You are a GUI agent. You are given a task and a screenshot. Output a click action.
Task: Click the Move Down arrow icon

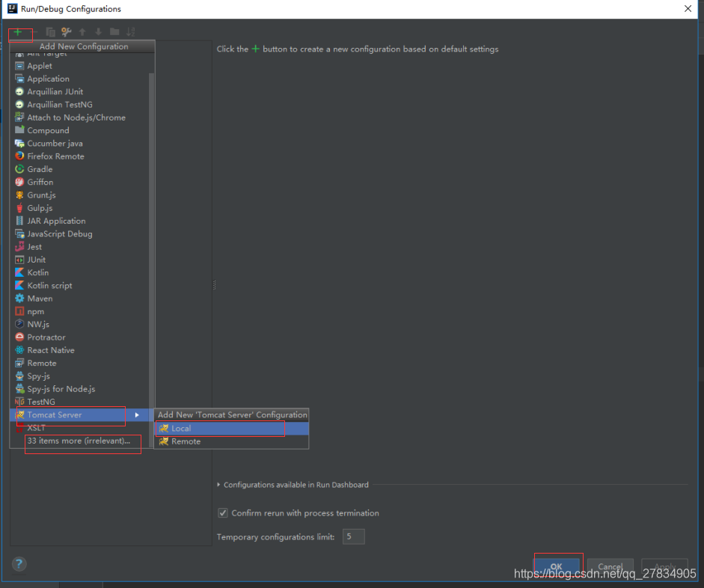pyautogui.click(x=98, y=32)
